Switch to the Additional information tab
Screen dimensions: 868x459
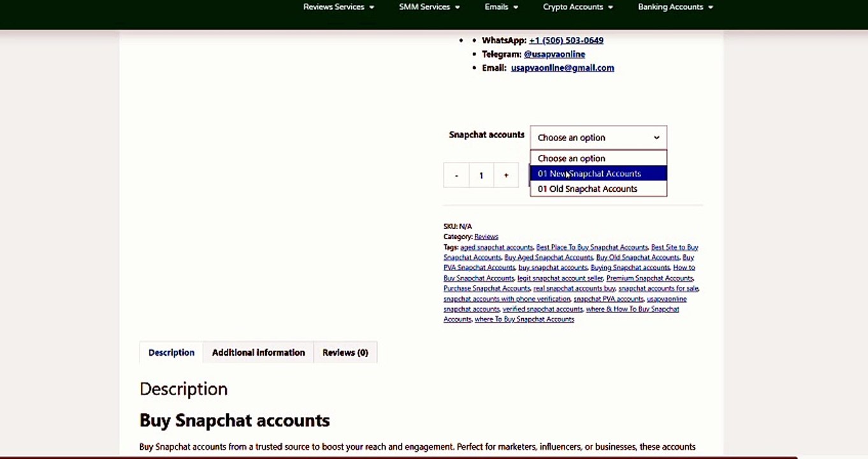(x=258, y=353)
